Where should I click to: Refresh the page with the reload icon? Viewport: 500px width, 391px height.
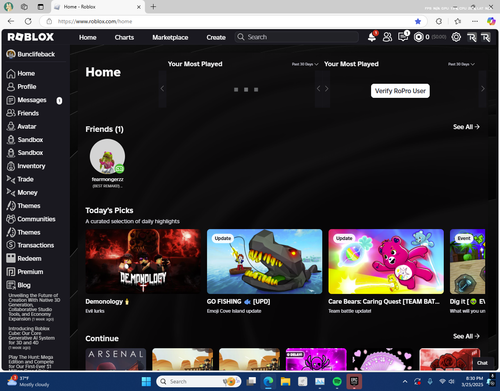click(28, 21)
